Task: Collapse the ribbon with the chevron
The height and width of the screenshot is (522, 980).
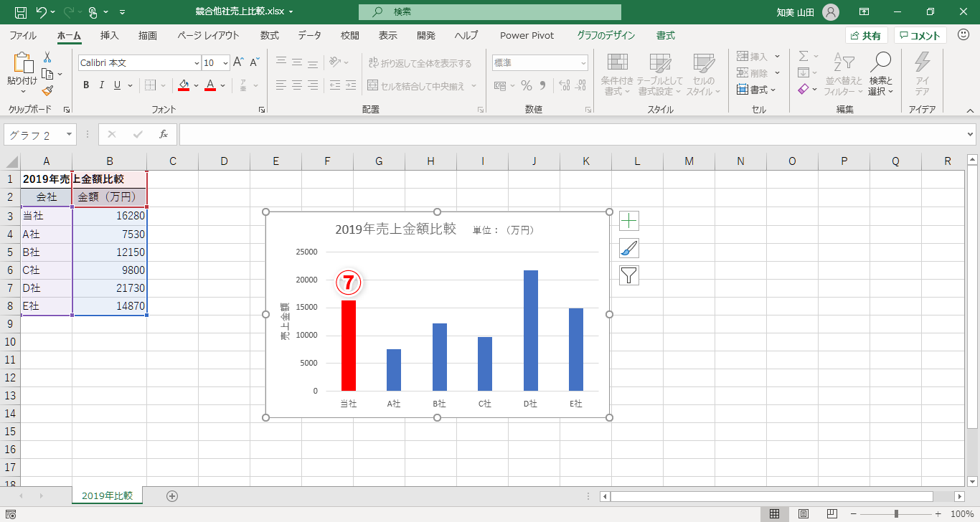Action: pyautogui.click(x=970, y=110)
